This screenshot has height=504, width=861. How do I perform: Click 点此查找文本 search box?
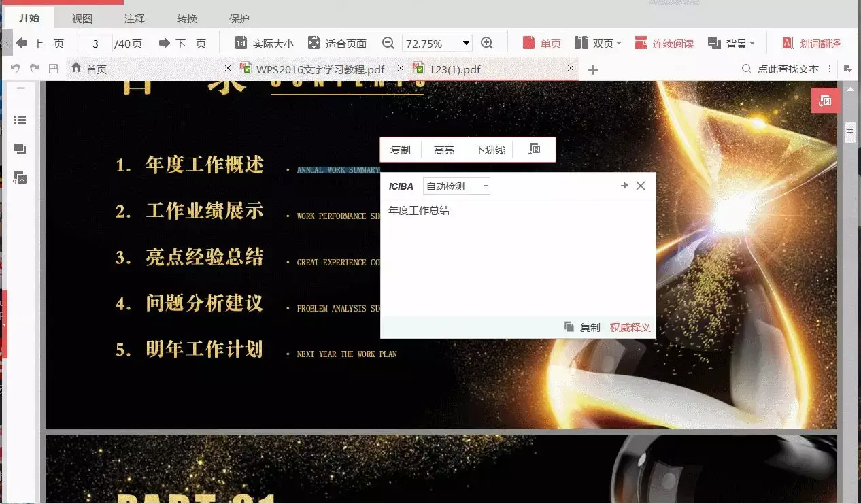(x=780, y=69)
